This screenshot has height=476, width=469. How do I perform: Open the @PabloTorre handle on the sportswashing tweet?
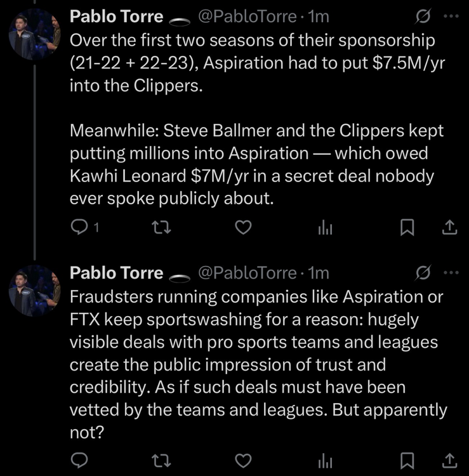pyautogui.click(x=247, y=273)
